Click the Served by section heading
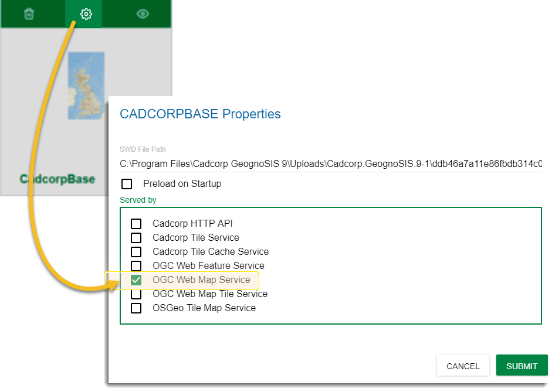 tap(137, 199)
